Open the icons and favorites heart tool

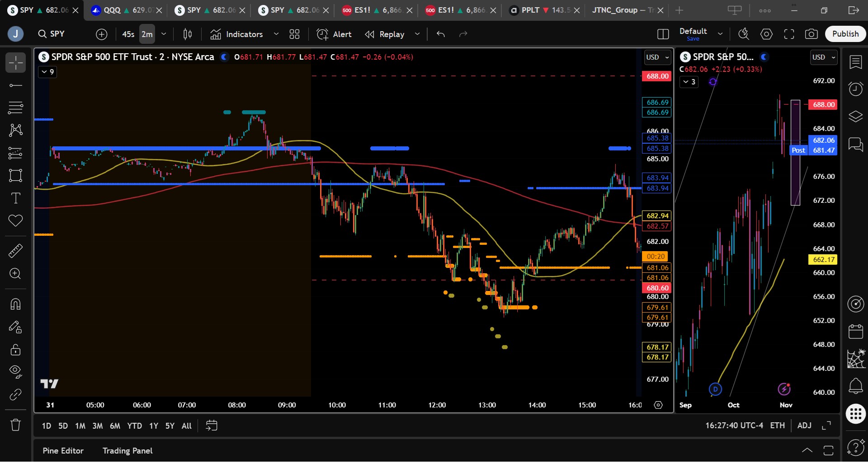pyautogui.click(x=15, y=221)
